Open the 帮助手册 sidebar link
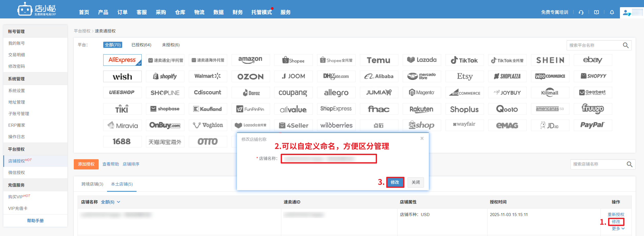The image size is (644, 236). pos(35,221)
